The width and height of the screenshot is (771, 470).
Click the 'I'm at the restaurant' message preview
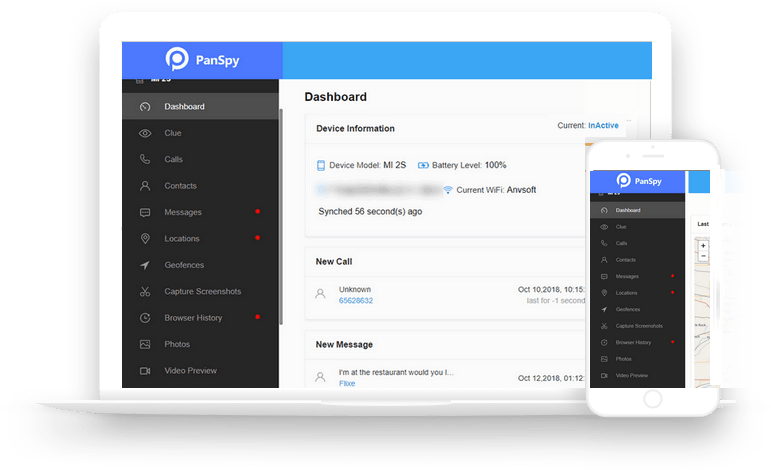click(x=396, y=372)
